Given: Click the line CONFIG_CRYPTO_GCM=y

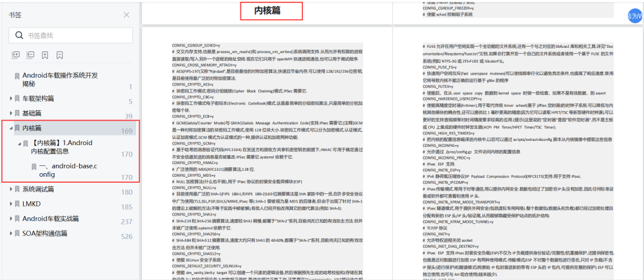Looking at the screenshot, I should [x=193, y=143].
